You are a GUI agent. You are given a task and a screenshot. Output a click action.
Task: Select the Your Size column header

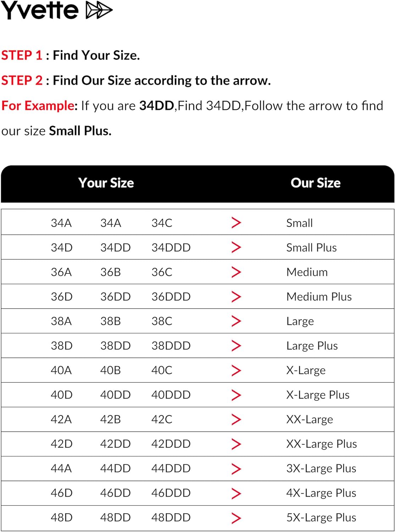tap(106, 183)
